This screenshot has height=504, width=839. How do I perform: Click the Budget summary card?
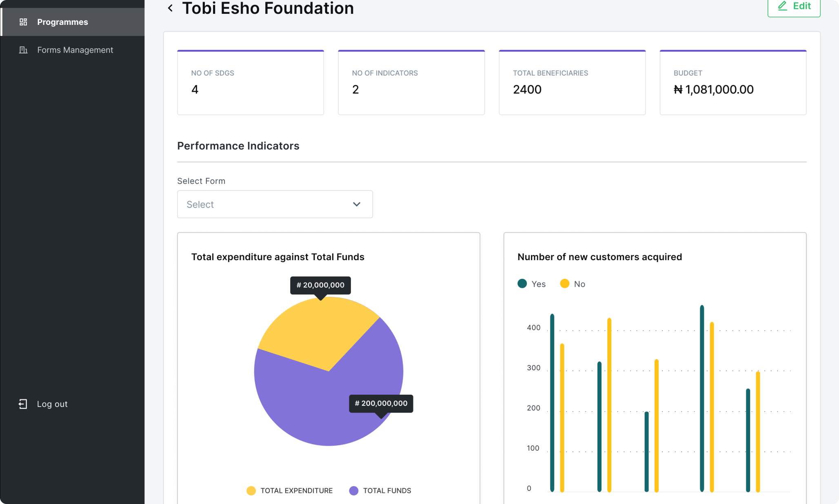tap(733, 82)
